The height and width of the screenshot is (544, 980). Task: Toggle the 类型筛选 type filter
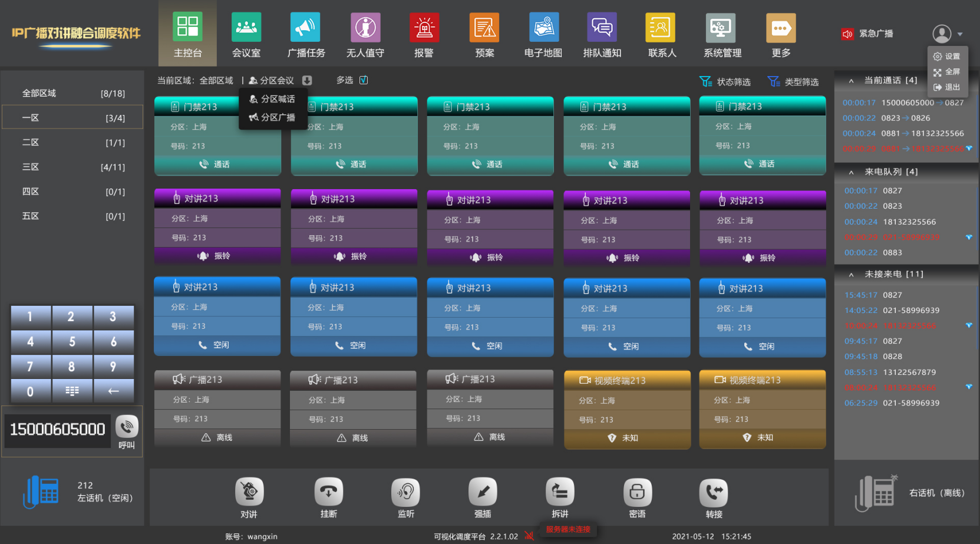pos(793,81)
